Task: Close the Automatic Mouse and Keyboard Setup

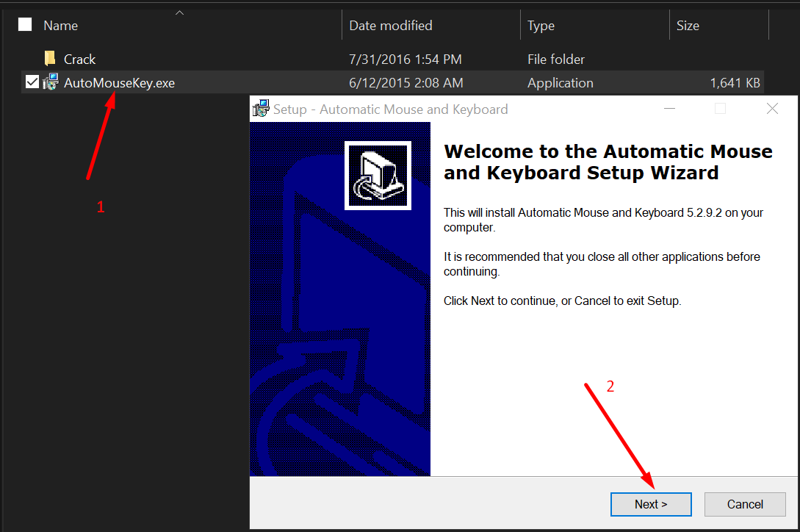Action: 772,109
